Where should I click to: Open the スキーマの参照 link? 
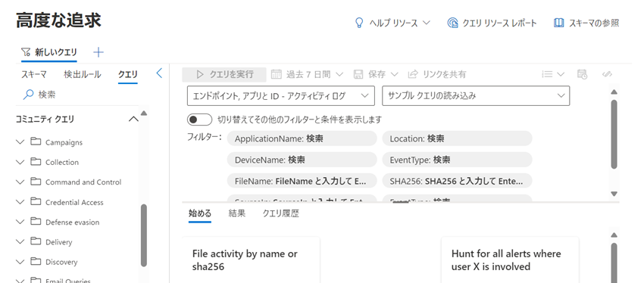coord(586,23)
